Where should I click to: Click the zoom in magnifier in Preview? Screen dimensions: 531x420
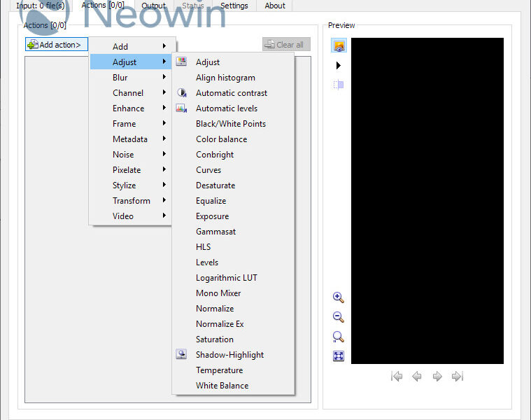click(339, 297)
